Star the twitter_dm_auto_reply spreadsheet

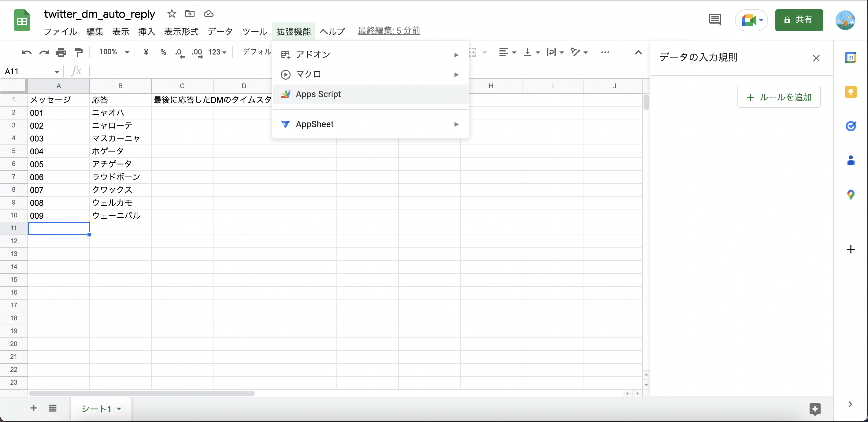172,14
